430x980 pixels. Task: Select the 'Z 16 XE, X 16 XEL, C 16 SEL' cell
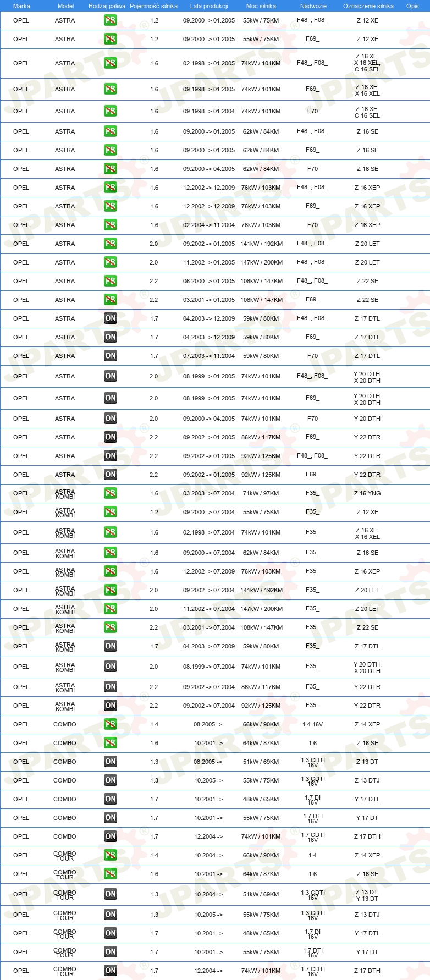tap(367, 63)
